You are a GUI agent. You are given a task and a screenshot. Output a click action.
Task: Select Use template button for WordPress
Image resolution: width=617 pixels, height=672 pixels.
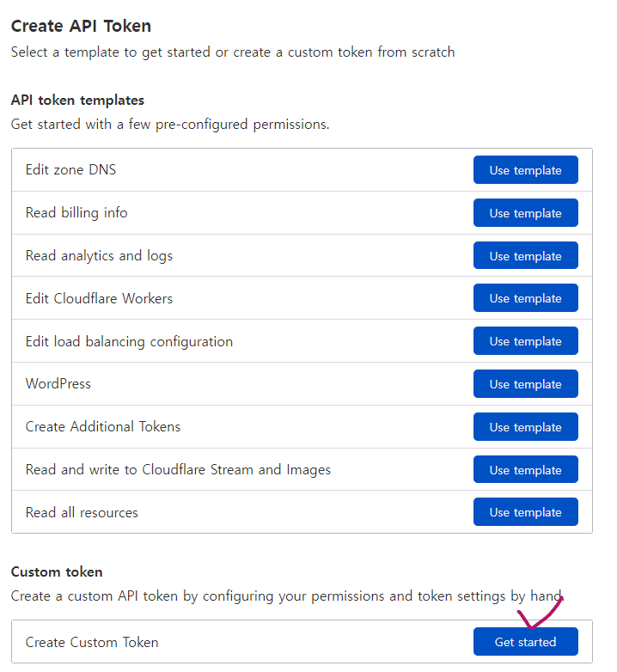525,384
